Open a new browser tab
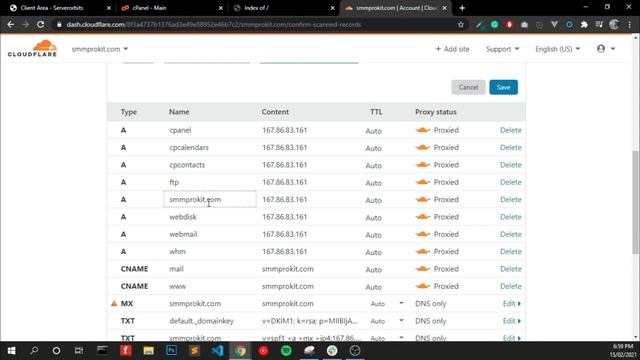640x360 pixels. pyautogui.click(x=462, y=8)
